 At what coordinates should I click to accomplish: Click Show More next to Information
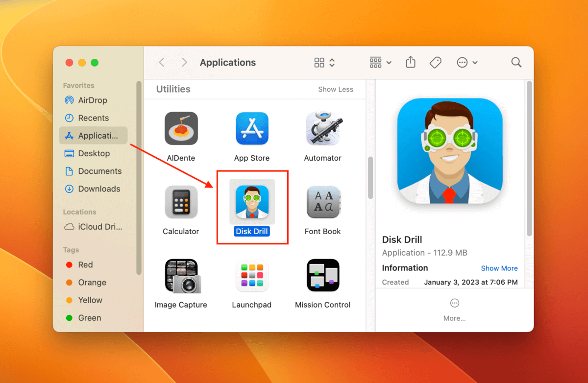click(x=499, y=268)
